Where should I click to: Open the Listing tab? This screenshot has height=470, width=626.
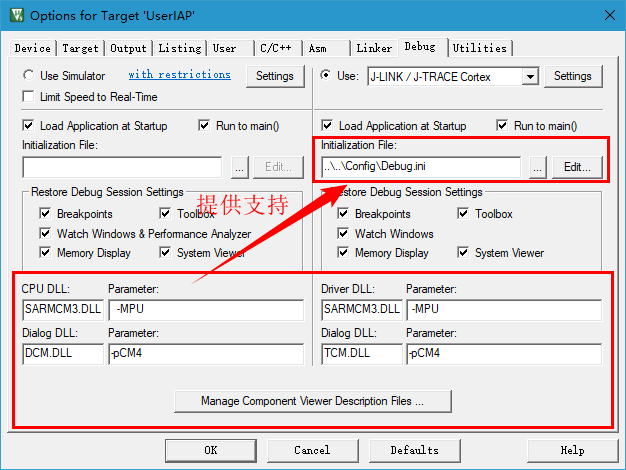(x=180, y=48)
